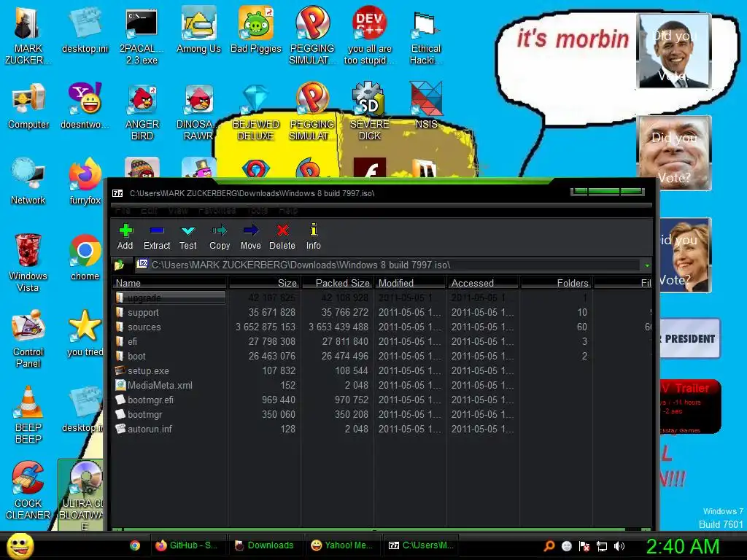Select the Windows Vista recycle bin icon
The image size is (747, 560).
pos(28,262)
